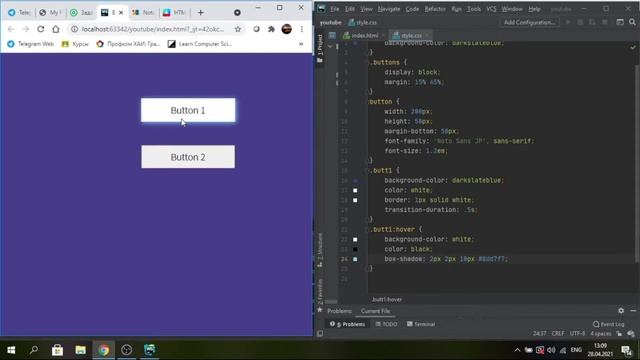Open the Navigate menu
This screenshot has height=360, width=640.
point(389,9)
